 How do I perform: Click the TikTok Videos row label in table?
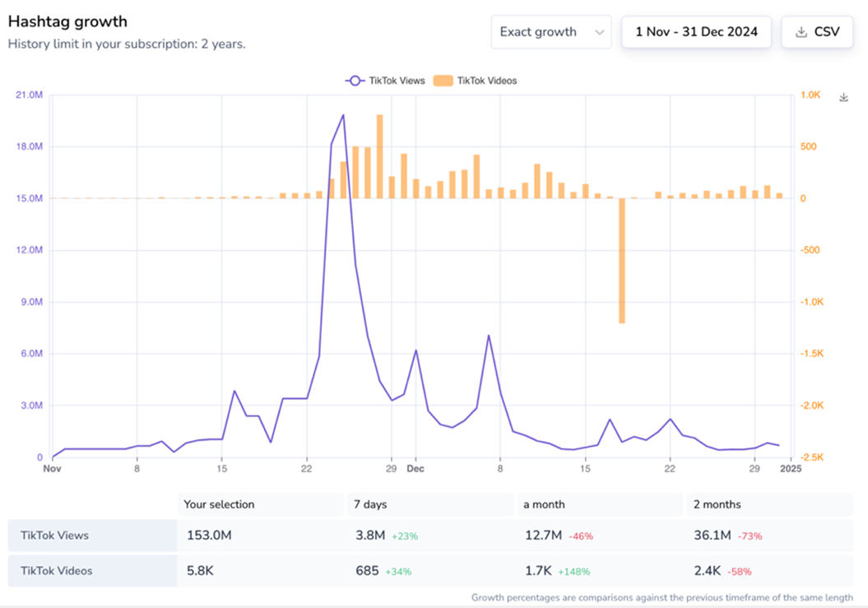pyautogui.click(x=56, y=571)
